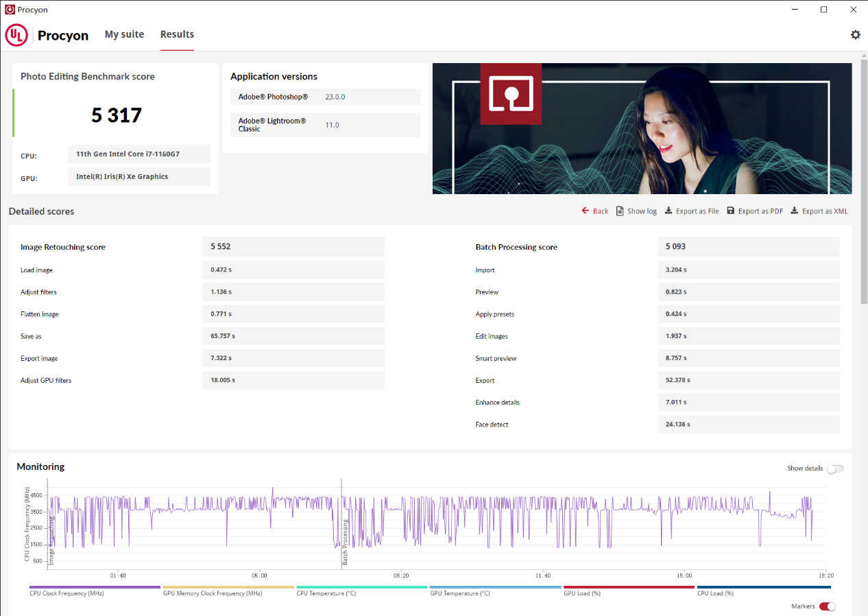Click the UL Procyon logo
868x616 pixels.
pos(47,35)
